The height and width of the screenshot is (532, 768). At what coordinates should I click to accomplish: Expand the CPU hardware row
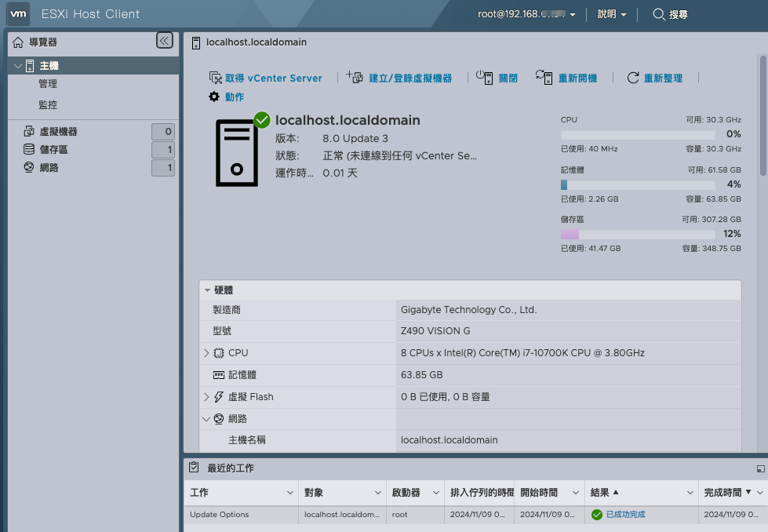206,353
